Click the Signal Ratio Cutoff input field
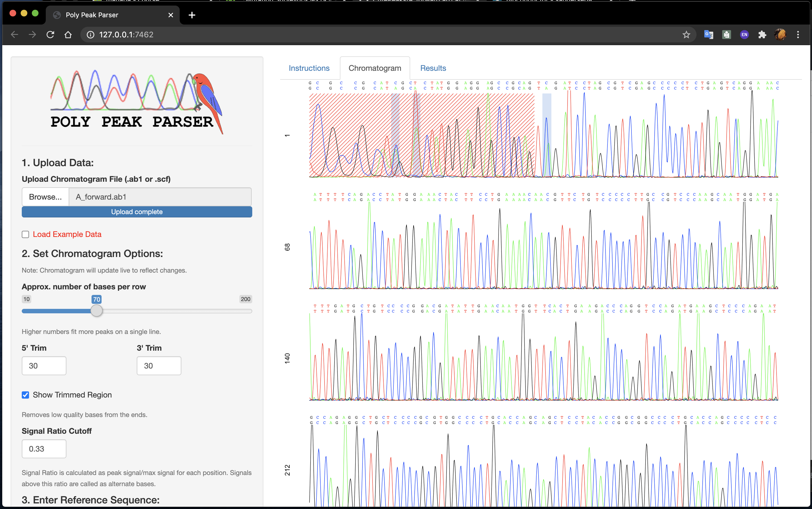The width and height of the screenshot is (812, 509). point(44,449)
